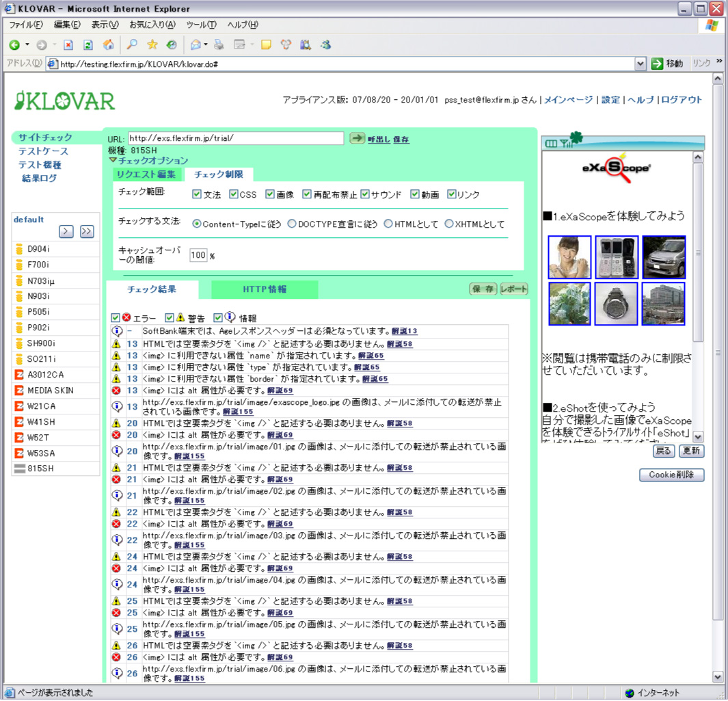The width and height of the screenshot is (728, 701).
Task: Open the リクエスト編集 tab
Action: coord(146,174)
